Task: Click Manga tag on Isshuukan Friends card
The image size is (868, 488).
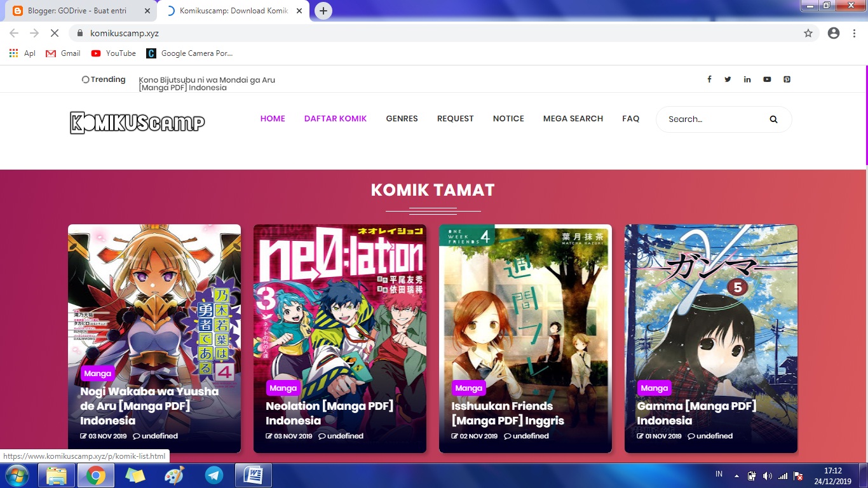Action: (x=468, y=388)
